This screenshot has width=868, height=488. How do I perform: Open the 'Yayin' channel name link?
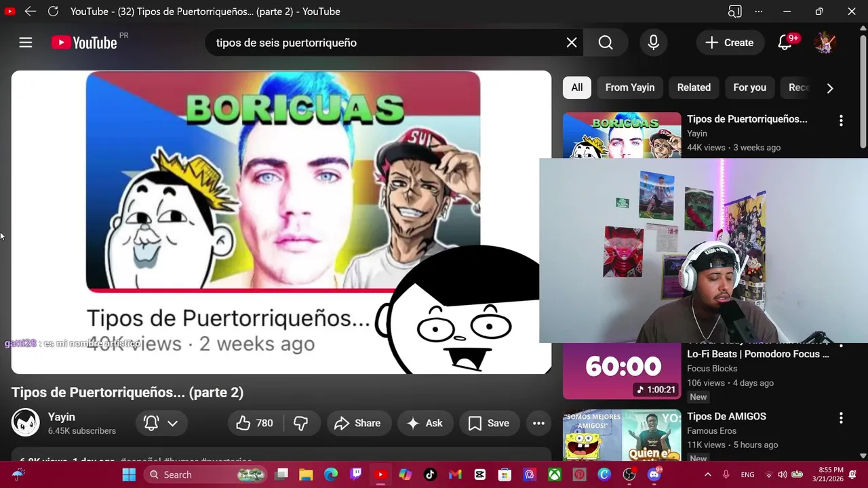point(61,417)
